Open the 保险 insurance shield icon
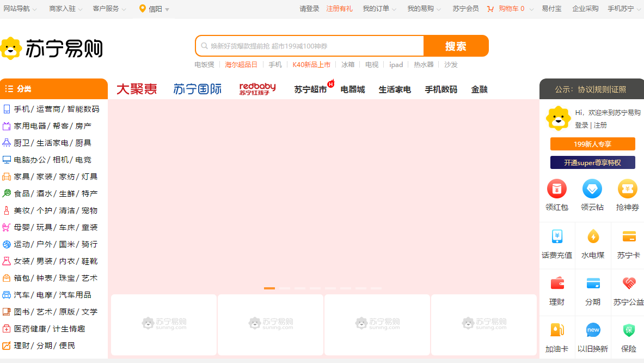The width and height of the screenshot is (644, 363). click(x=628, y=330)
